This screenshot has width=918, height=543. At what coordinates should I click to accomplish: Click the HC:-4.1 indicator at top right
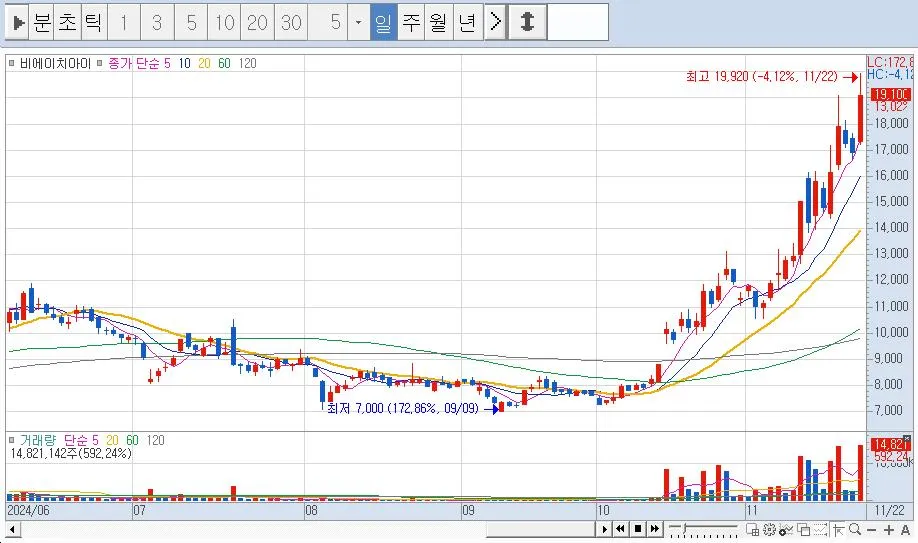[890, 74]
